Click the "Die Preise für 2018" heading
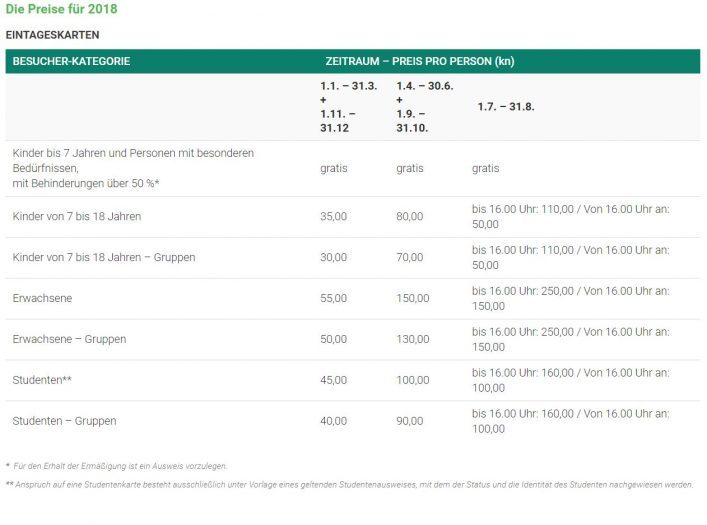Screen dimensions: 707x525 (61, 10)
